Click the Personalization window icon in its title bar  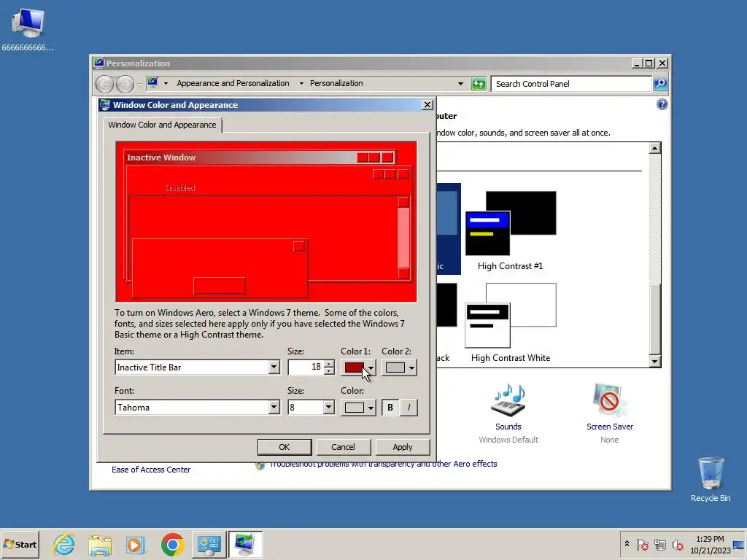pos(98,63)
